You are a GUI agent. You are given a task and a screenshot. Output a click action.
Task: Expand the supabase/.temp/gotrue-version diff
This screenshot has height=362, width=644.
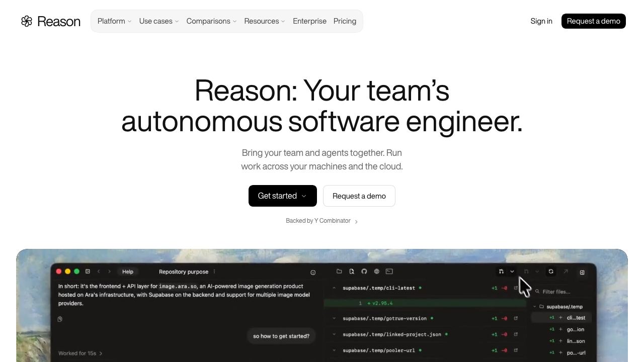tap(334, 318)
